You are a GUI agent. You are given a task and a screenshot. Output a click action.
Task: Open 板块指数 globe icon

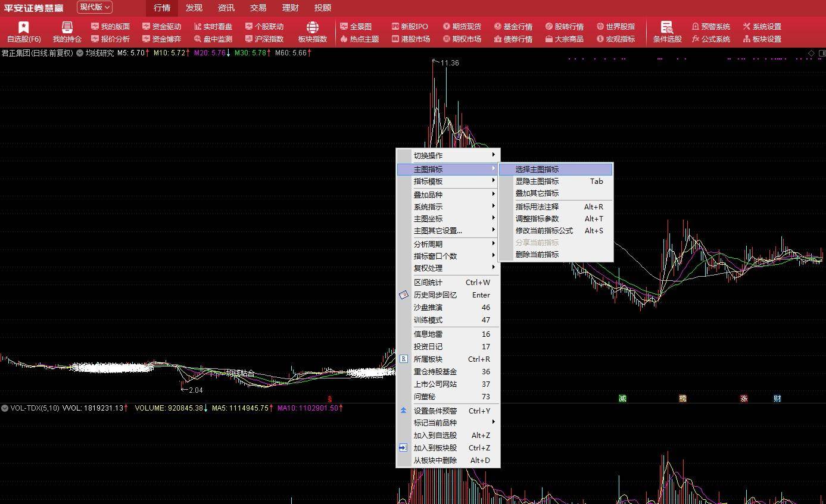(x=313, y=32)
